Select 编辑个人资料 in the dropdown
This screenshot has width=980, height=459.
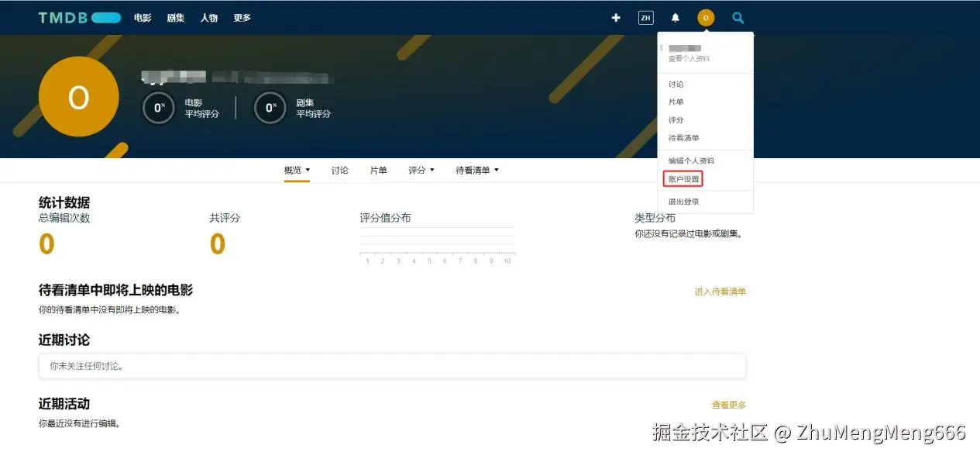click(692, 161)
